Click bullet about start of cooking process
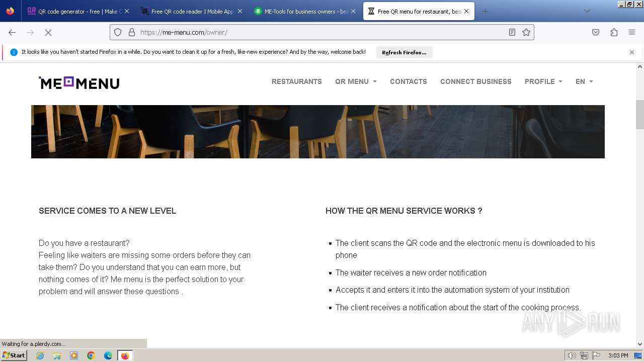Viewport: 644px width, 362px height. coord(458,307)
